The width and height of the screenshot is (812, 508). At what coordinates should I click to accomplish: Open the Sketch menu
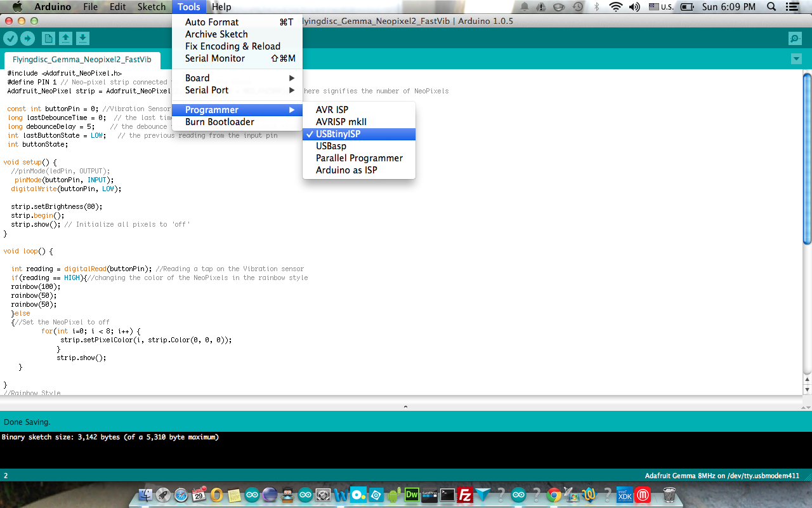(152, 7)
